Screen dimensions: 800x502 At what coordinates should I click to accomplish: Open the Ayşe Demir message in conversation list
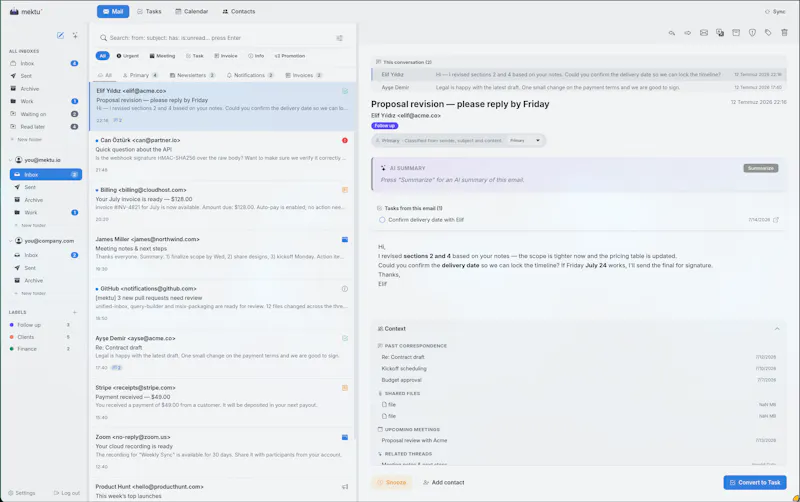(x=579, y=87)
